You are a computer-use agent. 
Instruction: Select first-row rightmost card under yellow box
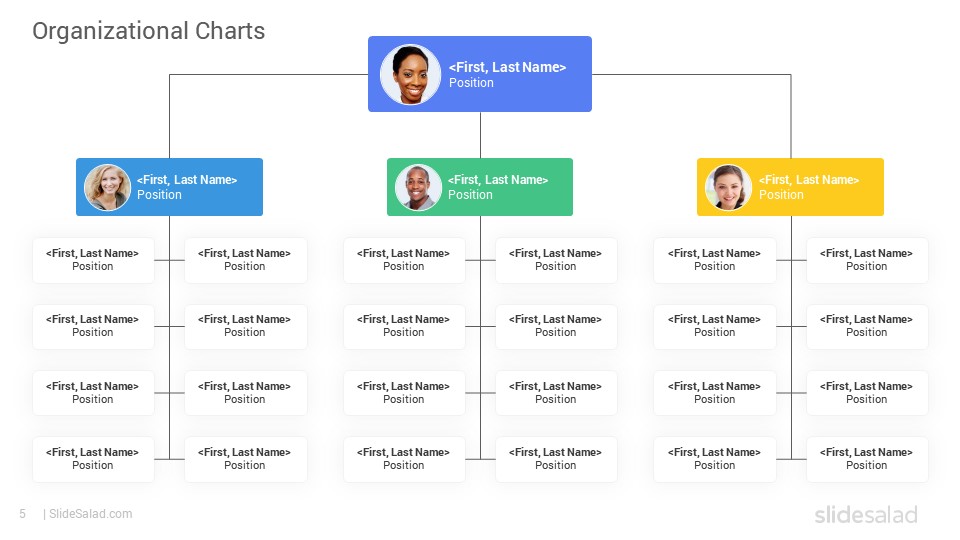click(x=867, y=260)
